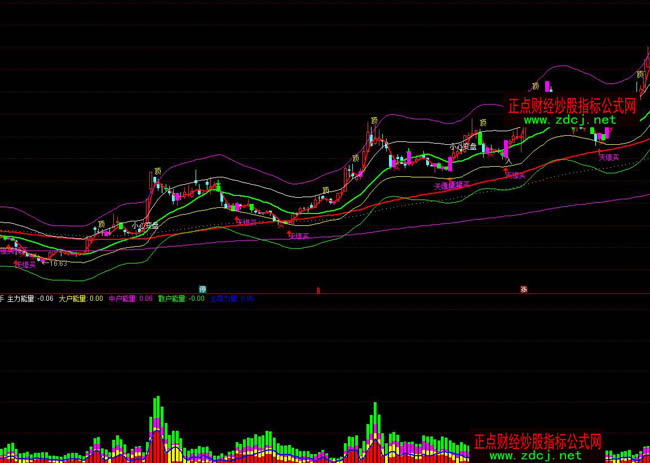Click the tallest green volume bar in the lower panel
Image resolution: width=650 pixels, height=463 pixels.
[157, 405]
